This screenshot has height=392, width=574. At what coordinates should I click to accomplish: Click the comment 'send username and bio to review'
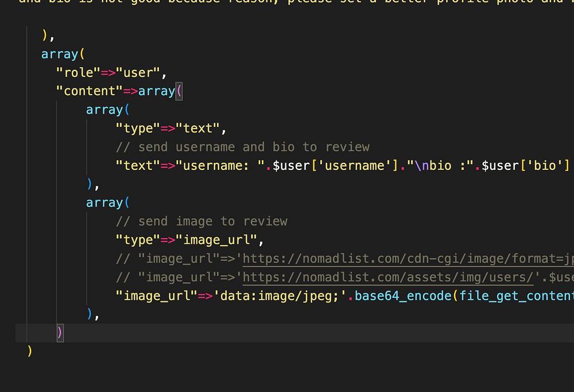pyautogui.click(x=243, y=147)
